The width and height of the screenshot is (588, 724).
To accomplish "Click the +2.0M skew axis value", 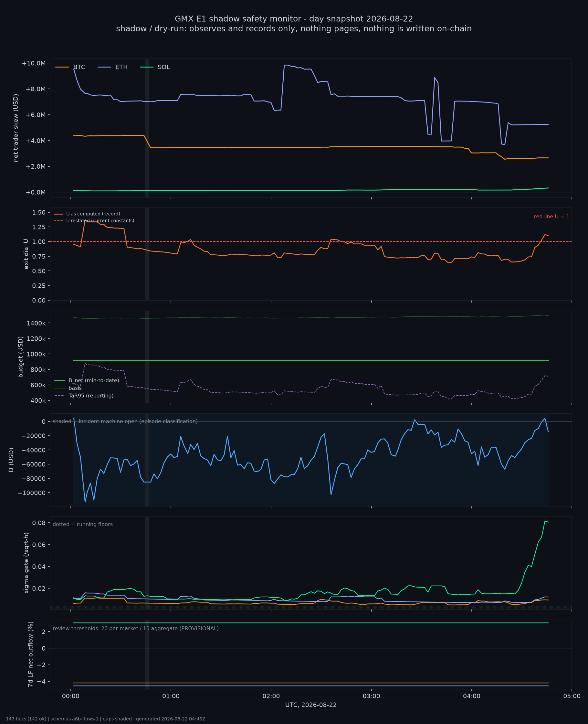I will pyautogui.click(x=36, y=166).
